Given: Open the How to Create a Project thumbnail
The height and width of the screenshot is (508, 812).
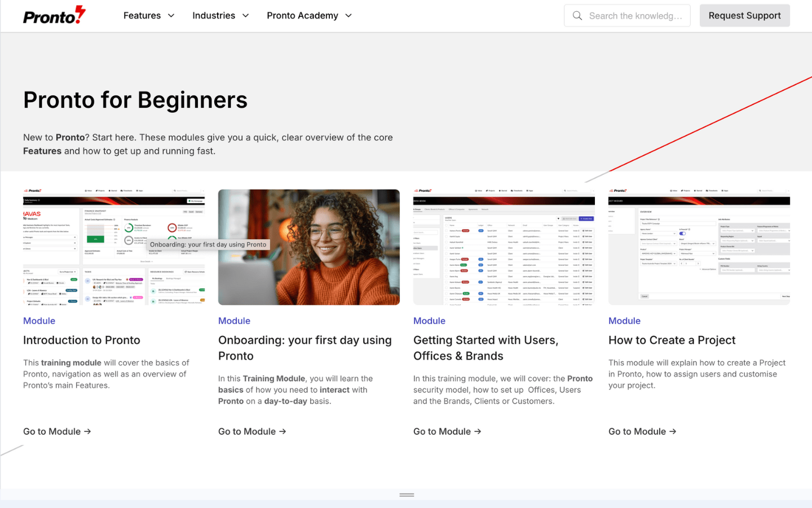Looking at the screenshot, I should click(699, 247).
